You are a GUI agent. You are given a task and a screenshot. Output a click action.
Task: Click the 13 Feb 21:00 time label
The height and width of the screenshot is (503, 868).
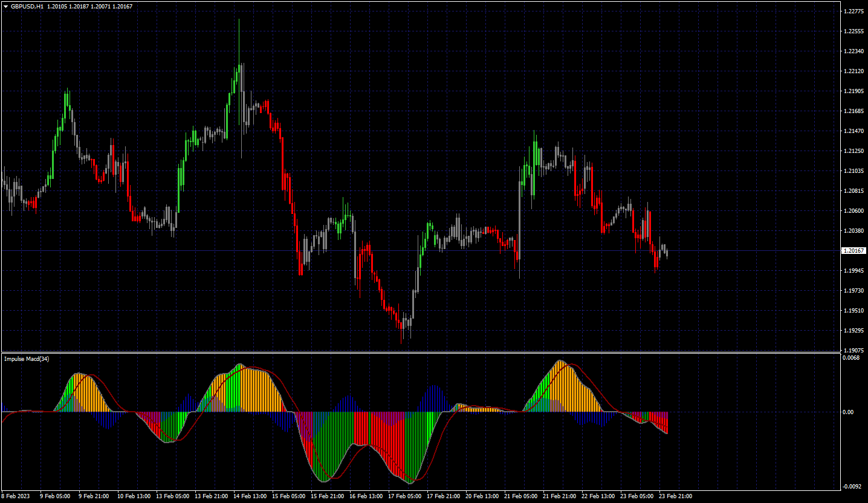coord(212,496)
